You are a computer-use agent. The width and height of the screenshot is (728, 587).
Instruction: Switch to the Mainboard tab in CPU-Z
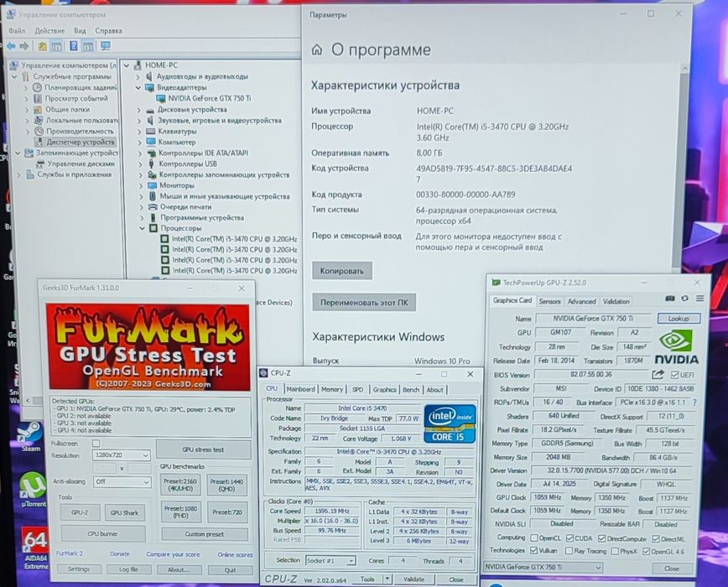[300, 389]
